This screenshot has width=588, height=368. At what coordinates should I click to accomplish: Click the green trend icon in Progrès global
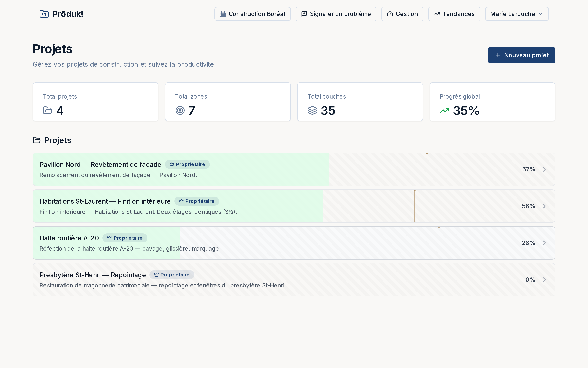coord(445,110)
